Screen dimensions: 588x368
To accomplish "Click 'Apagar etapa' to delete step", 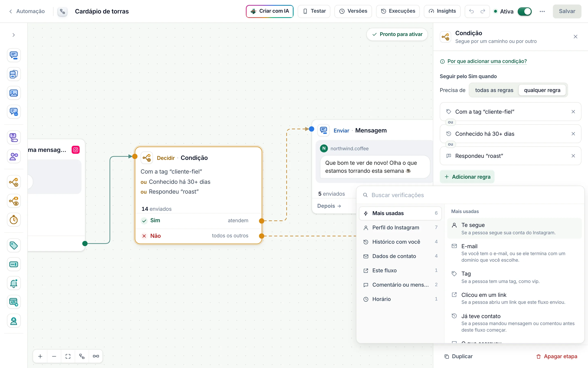I will pos(556,357).
